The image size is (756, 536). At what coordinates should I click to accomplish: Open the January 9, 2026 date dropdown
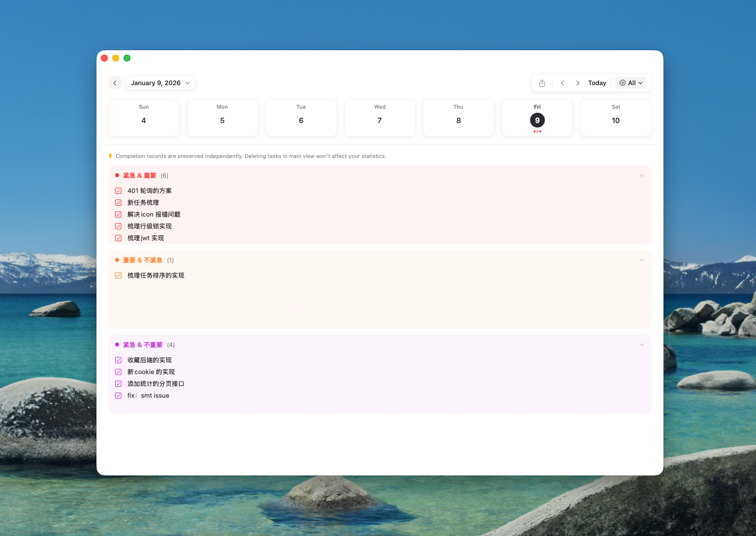tap(160, 83)
